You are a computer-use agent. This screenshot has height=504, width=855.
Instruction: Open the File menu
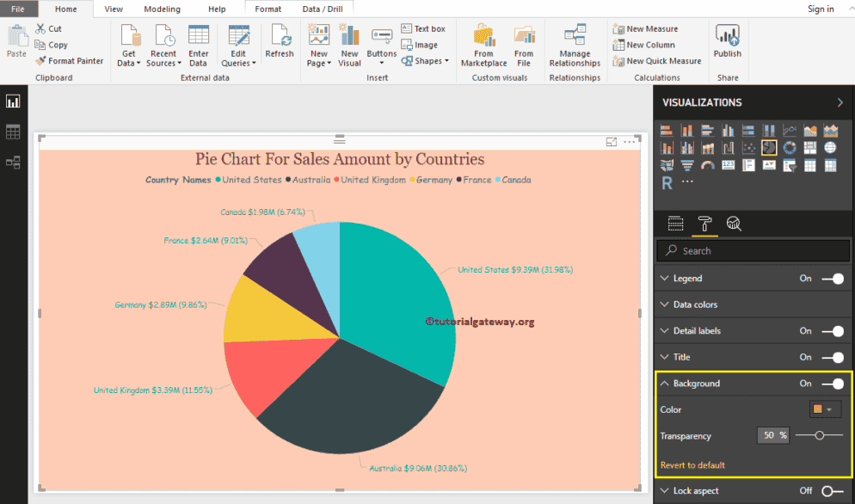pyautogui.click(x=18, y=9)
